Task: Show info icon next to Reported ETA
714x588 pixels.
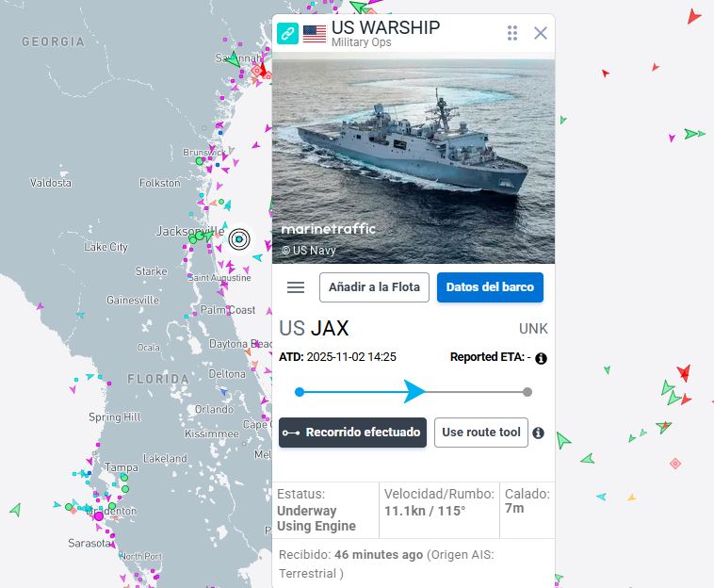Action: (x=541, y=358)
